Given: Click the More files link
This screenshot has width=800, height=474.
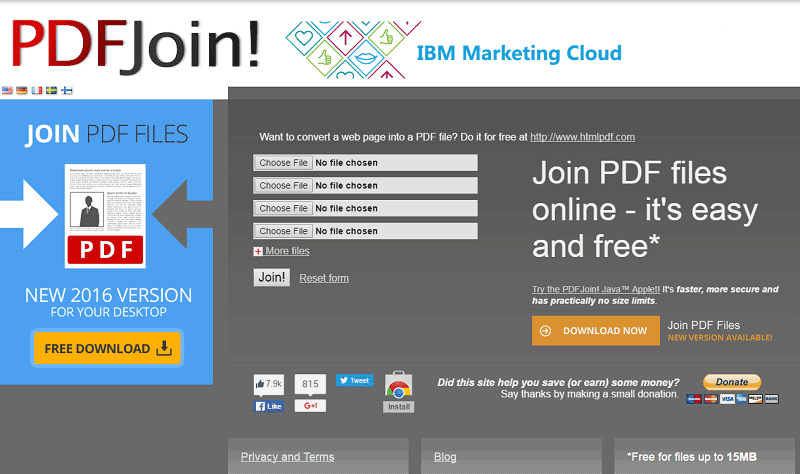Looking at the screenshot, I should tap(287, 251).
